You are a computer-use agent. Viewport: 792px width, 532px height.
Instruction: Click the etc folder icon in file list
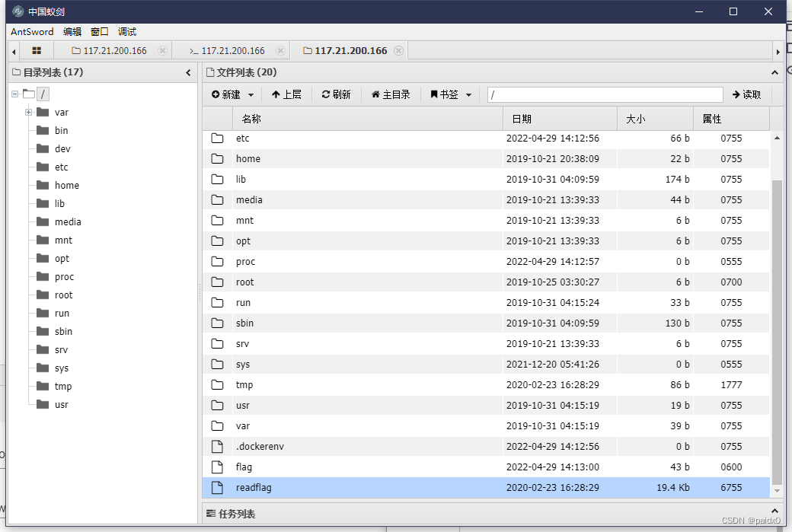[x=217, y=138]
